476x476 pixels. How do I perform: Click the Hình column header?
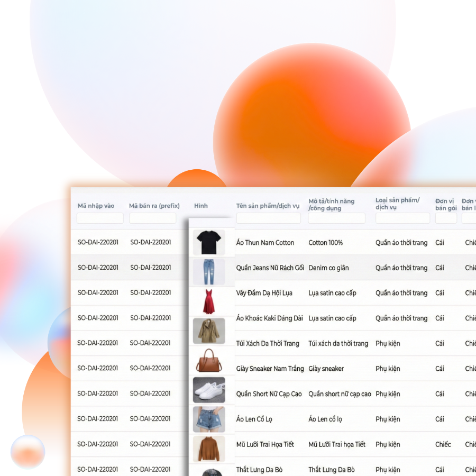click(x=201, y=206)
